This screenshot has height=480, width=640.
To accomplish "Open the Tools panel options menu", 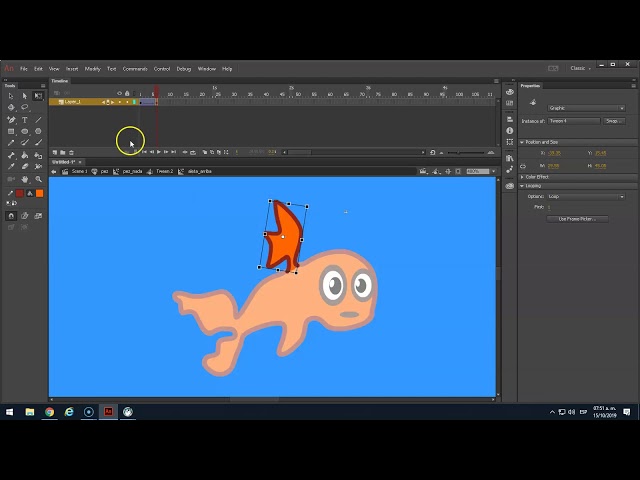I will pyautogui.click(x=43, y=86).
